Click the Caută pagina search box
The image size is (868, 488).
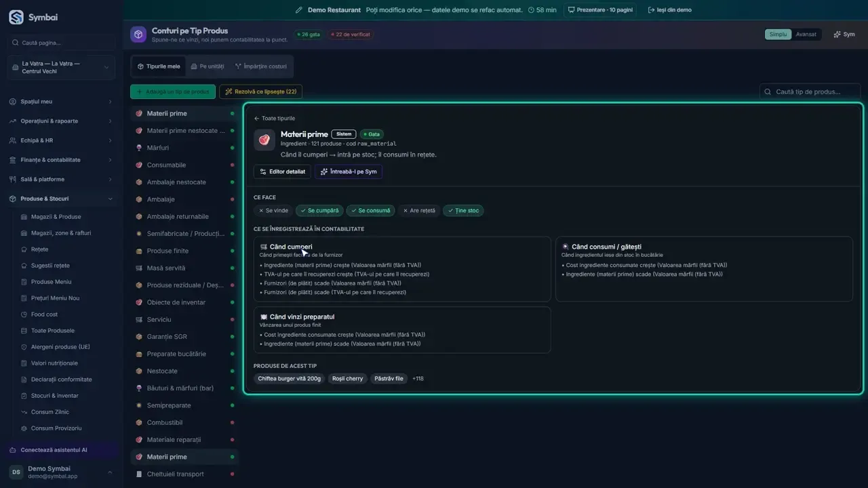coord(61,43)
